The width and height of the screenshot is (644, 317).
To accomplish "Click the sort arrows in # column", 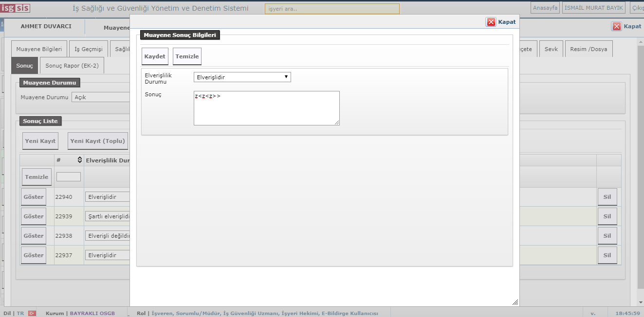I will click(x=80, y=160).
